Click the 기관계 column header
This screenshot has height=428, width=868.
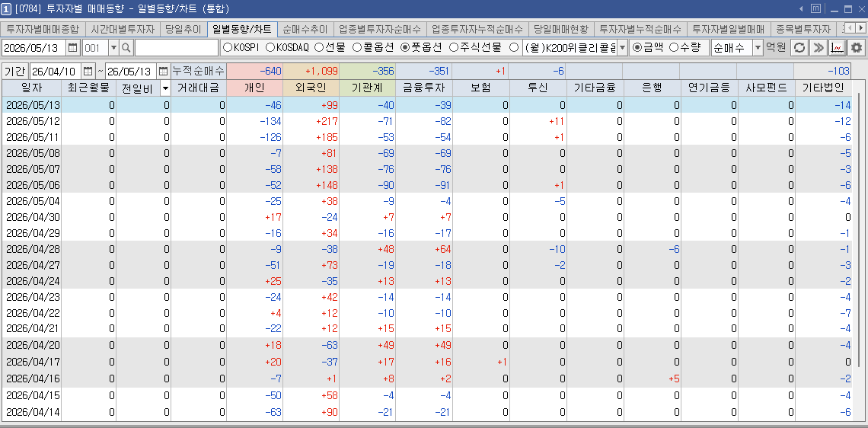coord(368,88)
